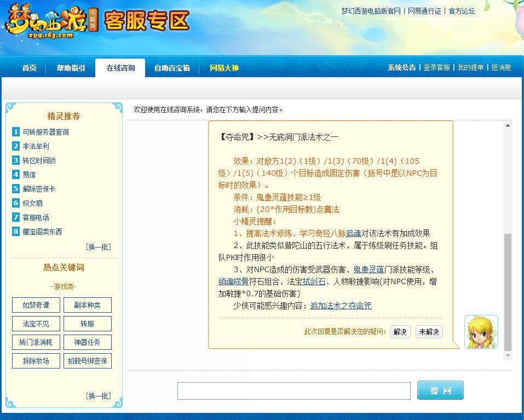The image size is (524, 420).
Task: Open 追加法术之夺命咒 link
Action: tap(341, 306)
